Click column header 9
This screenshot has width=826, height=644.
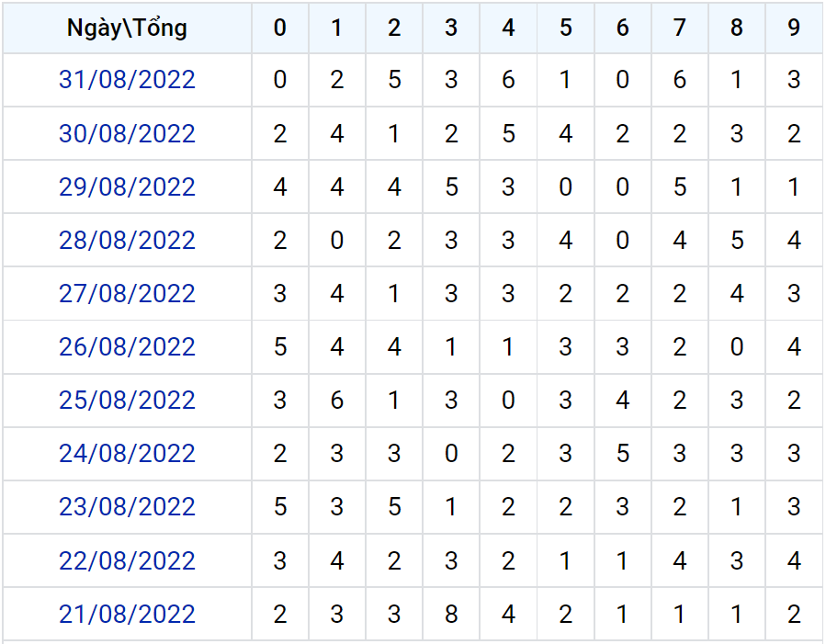[x=794, y=28]
